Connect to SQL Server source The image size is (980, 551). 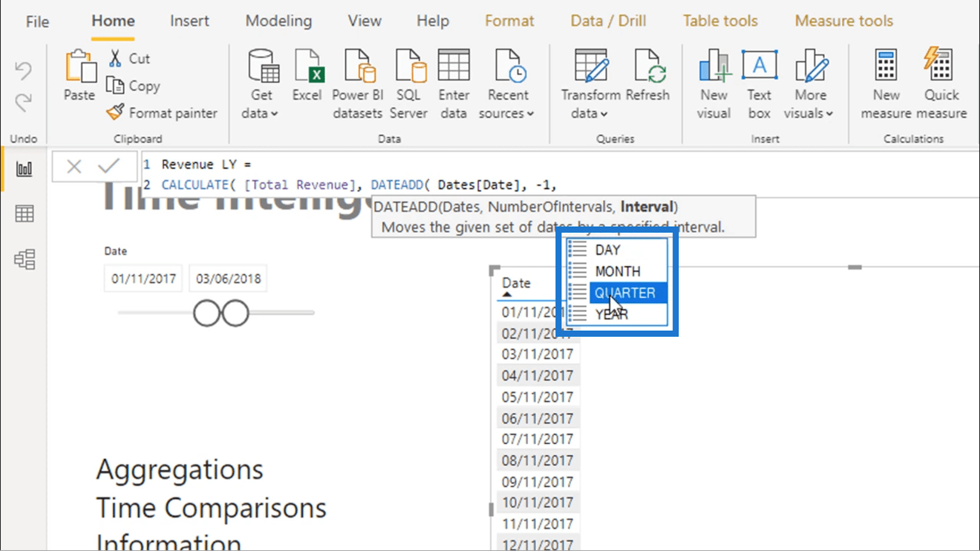(409, 84)
